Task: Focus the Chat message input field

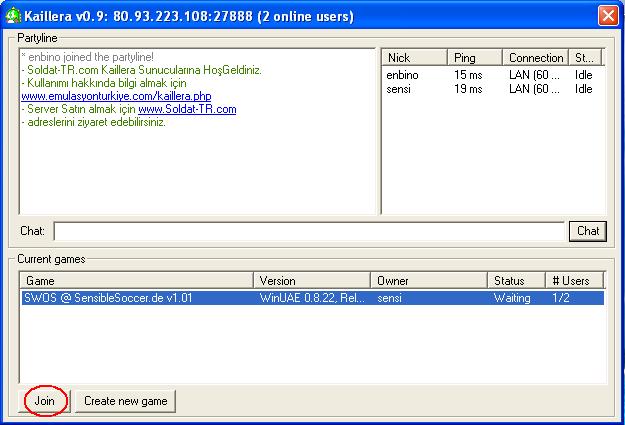Action: 309,231
